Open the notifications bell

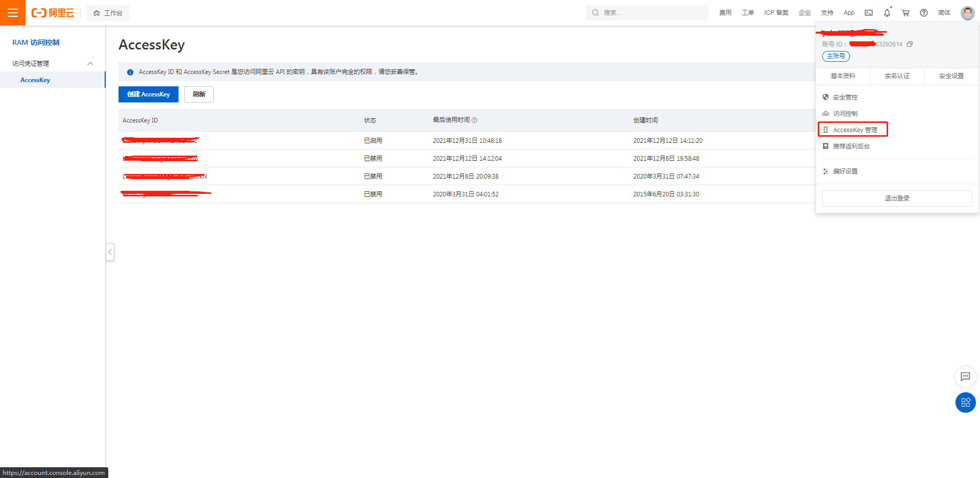pos(887,13)
